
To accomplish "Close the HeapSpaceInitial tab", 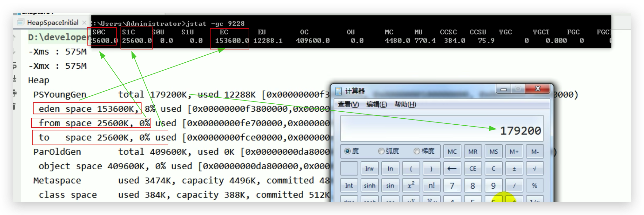I will coord(84,23).
